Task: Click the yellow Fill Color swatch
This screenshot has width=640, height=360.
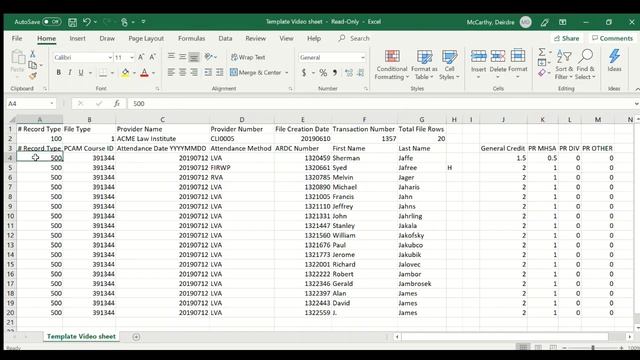Action: pyautogui.click(x=125, y=73)
